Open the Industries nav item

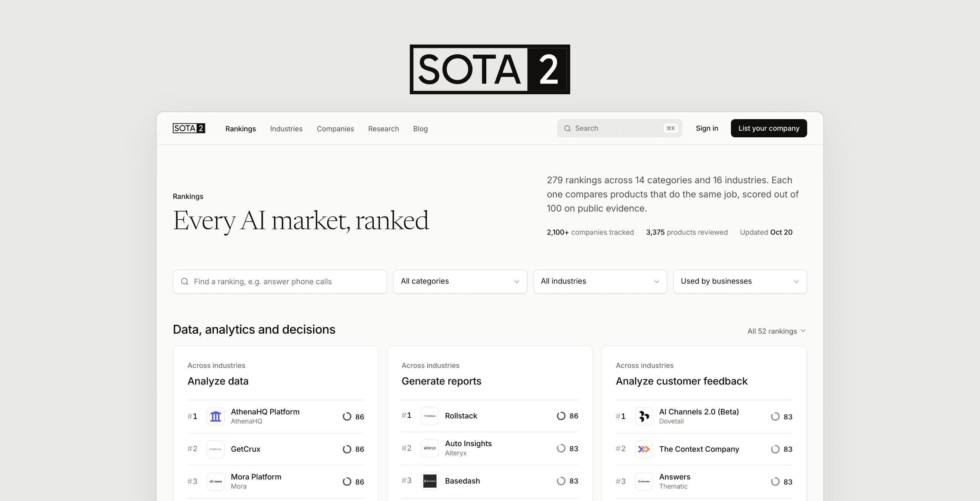click(286, 128)
